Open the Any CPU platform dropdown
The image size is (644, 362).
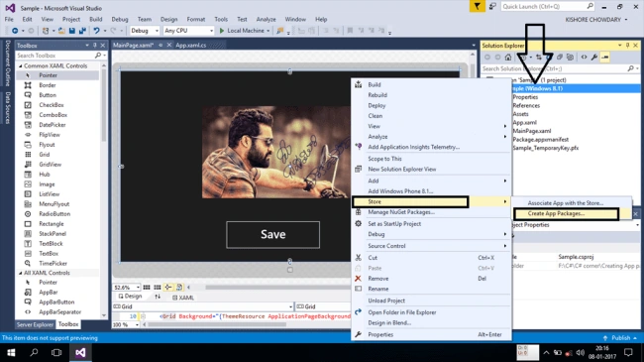coord(189,31)
